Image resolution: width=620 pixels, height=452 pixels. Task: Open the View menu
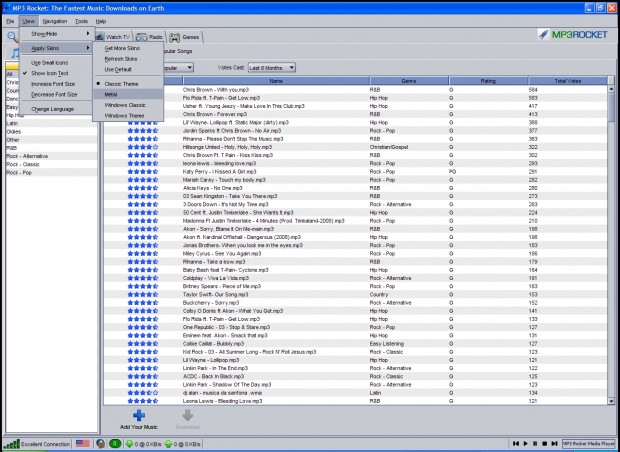(28, 21)
